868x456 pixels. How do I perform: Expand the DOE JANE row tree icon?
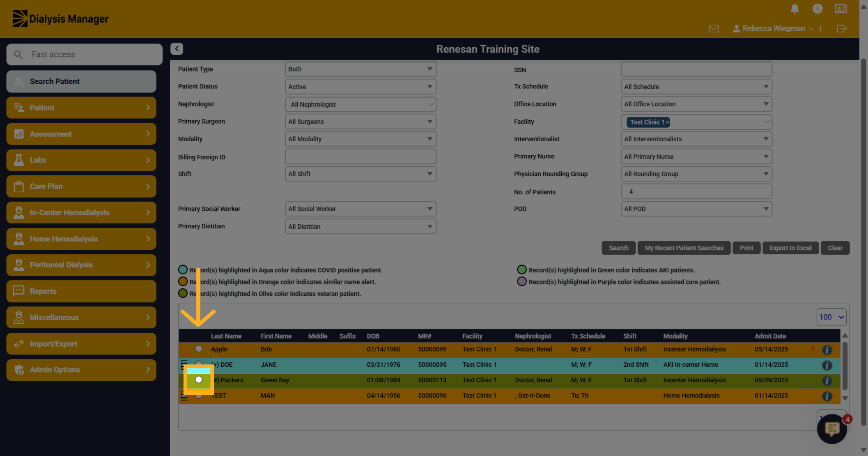pos(184,365)
